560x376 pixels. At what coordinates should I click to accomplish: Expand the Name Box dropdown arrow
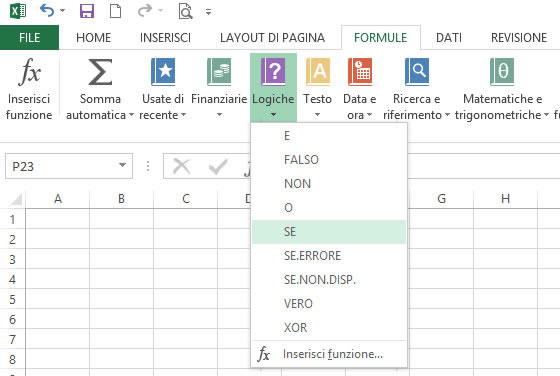pyautogui.click(x=122, y=165)
